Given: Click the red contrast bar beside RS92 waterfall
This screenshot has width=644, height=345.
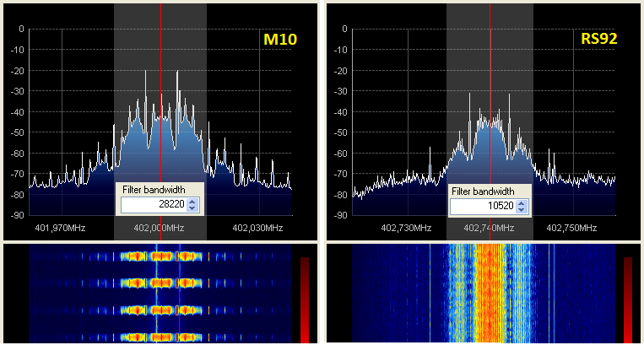Looking at the screenshot, I should pos(628,300).
